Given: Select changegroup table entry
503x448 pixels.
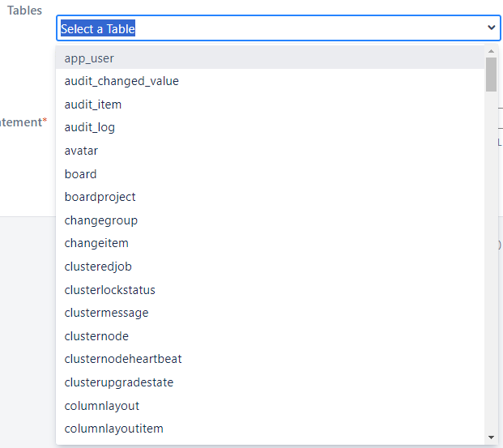Looking at the screenshot, I should point(101,220).
